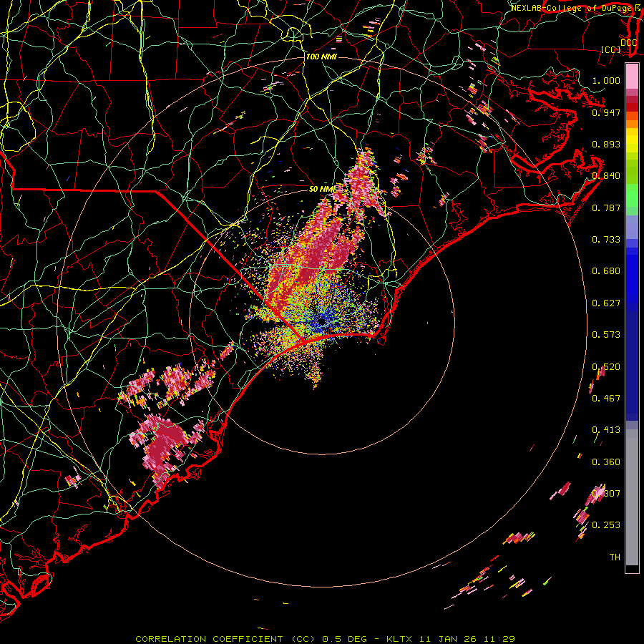The height and width of the screenshot is (644, 644).
Task: Select the 1.000 legend value
Action: click(x=606, y=80)
